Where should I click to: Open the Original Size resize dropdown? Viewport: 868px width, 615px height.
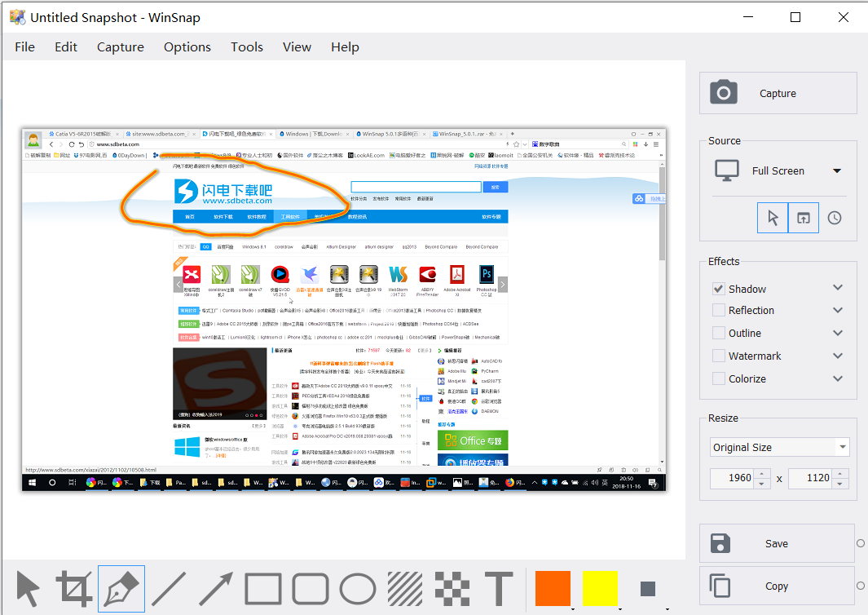point(843,446)
